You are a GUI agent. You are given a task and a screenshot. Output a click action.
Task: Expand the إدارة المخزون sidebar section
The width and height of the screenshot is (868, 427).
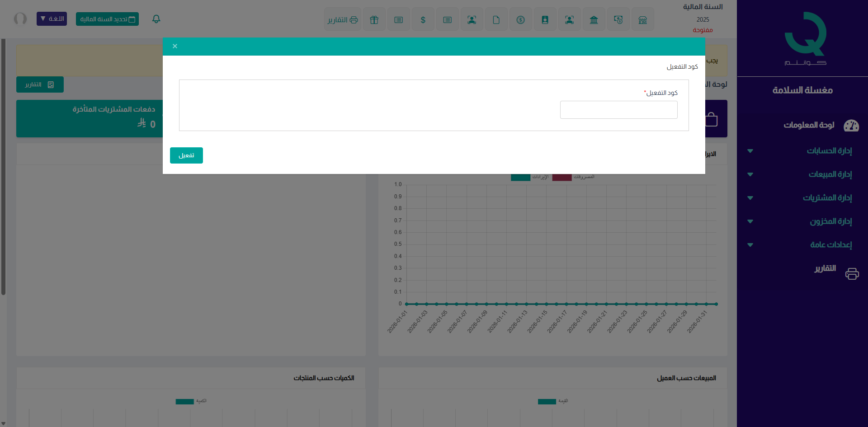830,221
